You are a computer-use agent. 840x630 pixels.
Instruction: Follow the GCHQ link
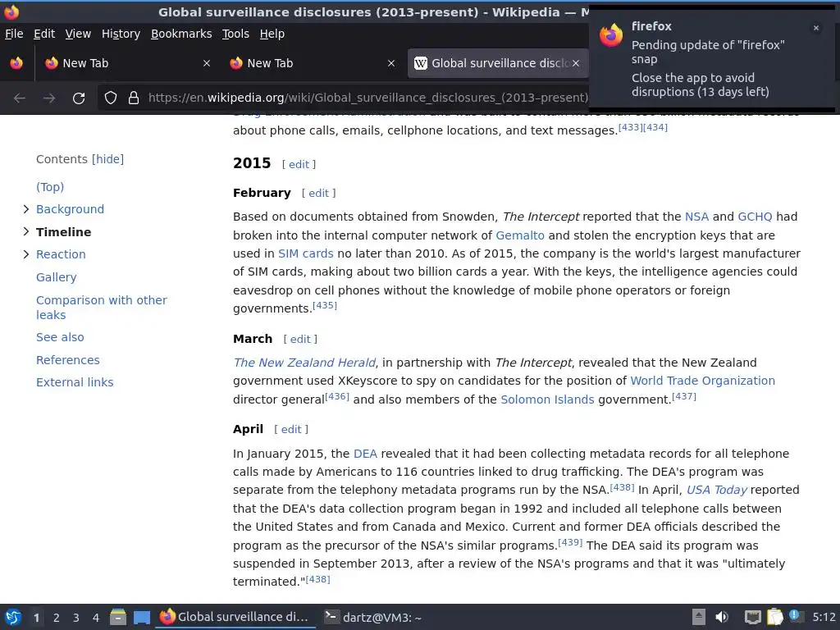(x=755, y=217)
